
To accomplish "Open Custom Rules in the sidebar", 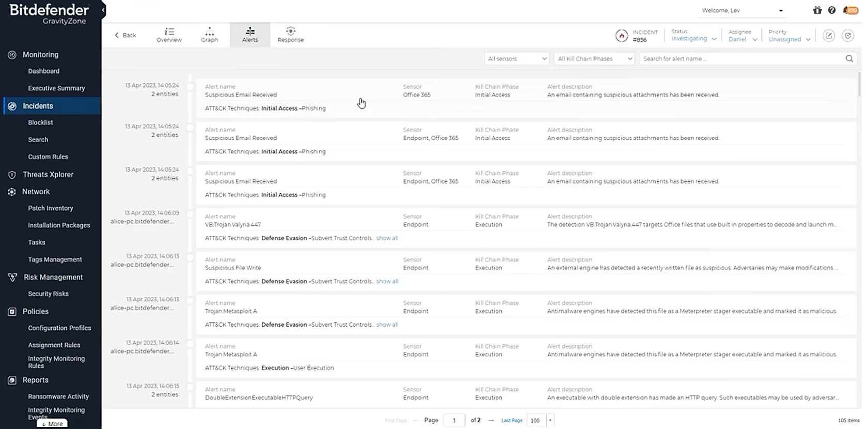I will pos(48,157).
